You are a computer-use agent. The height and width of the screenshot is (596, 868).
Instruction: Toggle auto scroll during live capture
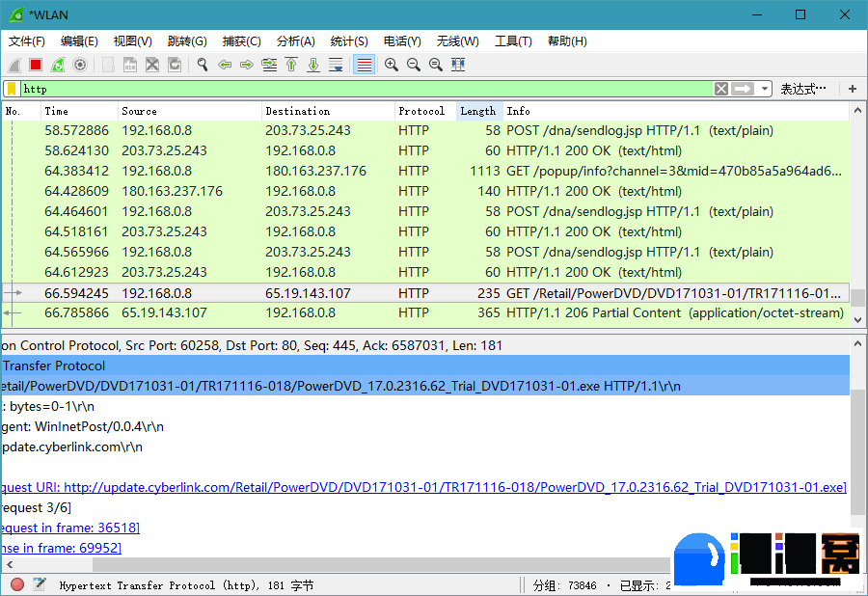click(336, 65)
